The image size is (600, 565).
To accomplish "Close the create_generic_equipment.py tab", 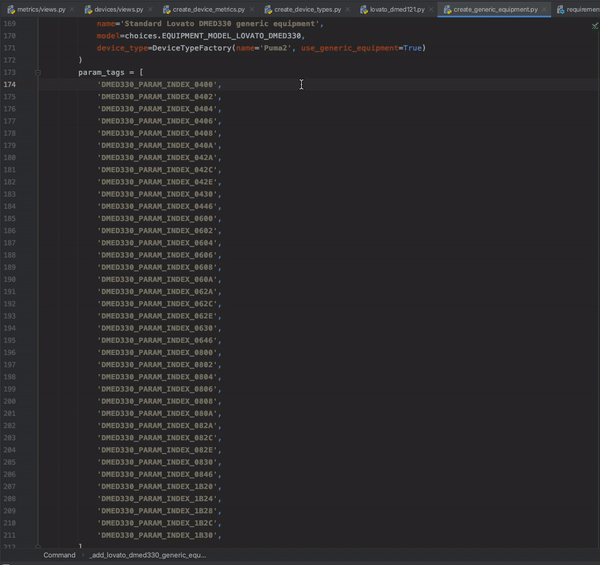I will (545, 10).
